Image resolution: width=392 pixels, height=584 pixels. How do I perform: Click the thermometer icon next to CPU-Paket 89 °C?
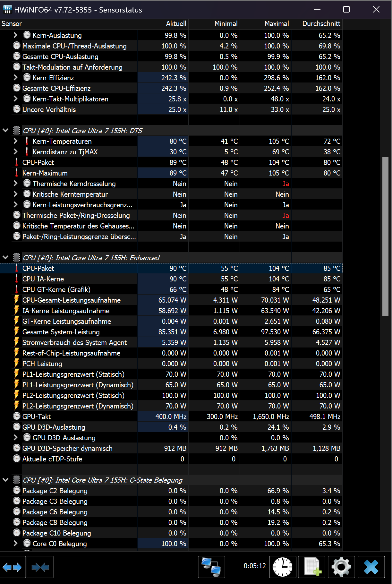pyautogui.click(x=17, y=162)
